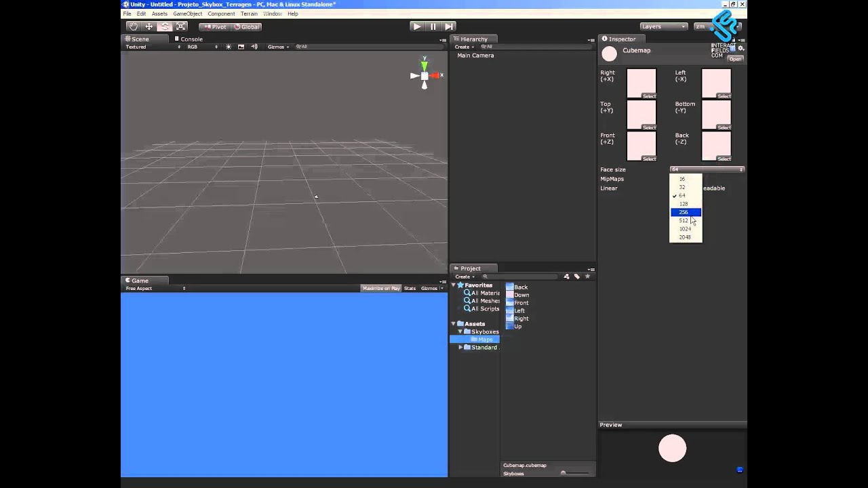
Task: Collapse the Assets folder tree
Action: (x=454, y=324)
